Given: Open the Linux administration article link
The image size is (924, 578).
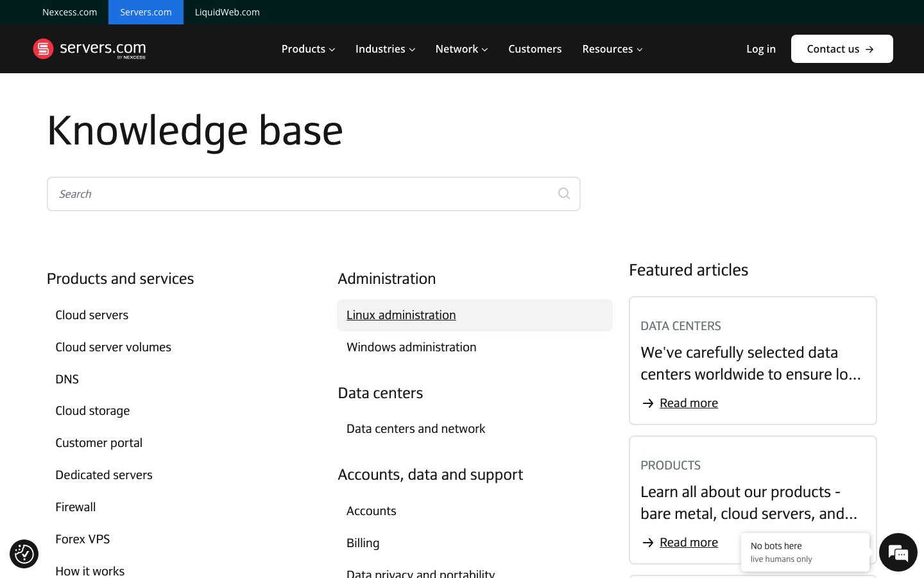Looking at the screenshot, I should click(x=401, y=315).
